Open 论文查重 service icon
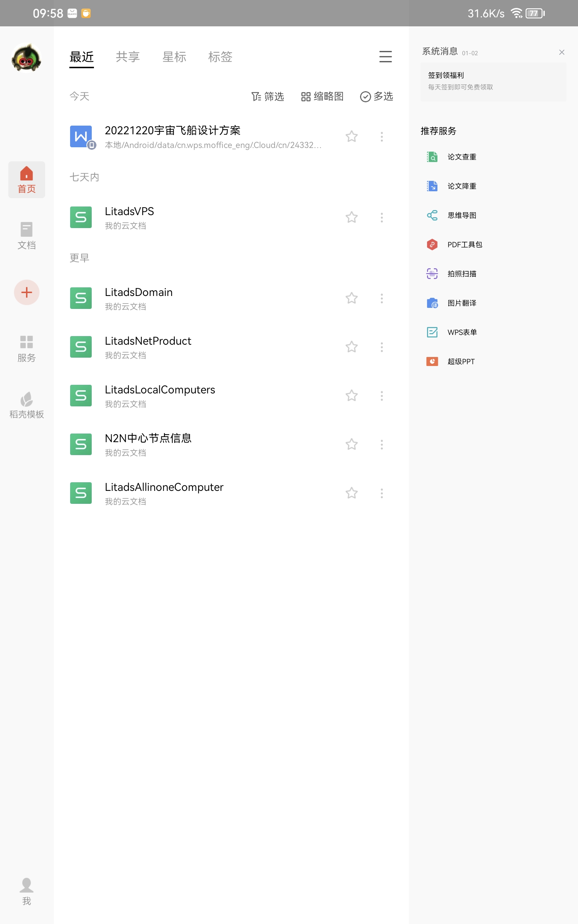The width and height of the screenshot is (578, 924). (432, 157)
